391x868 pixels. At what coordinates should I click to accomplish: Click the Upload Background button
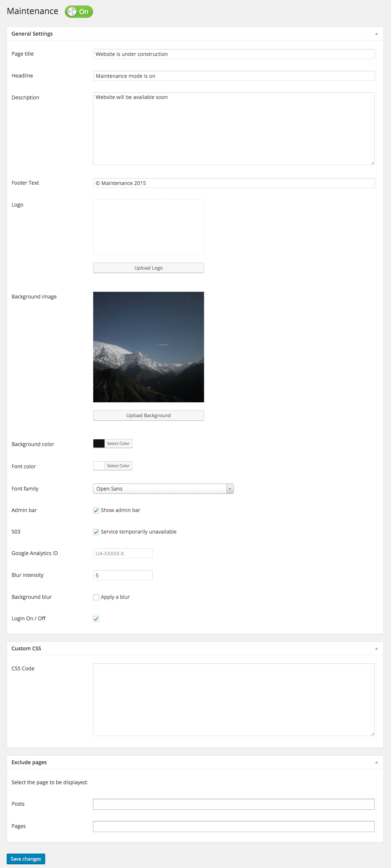click(149, 415)
